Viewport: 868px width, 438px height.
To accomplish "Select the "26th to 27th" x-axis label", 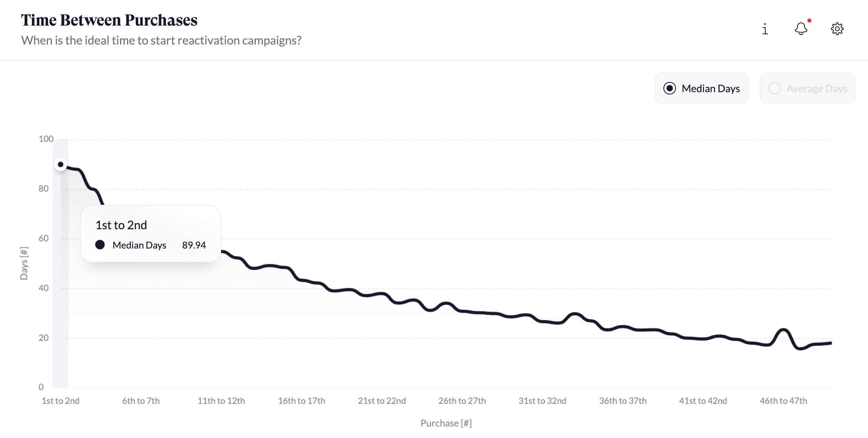I will (x=462, y=401).
